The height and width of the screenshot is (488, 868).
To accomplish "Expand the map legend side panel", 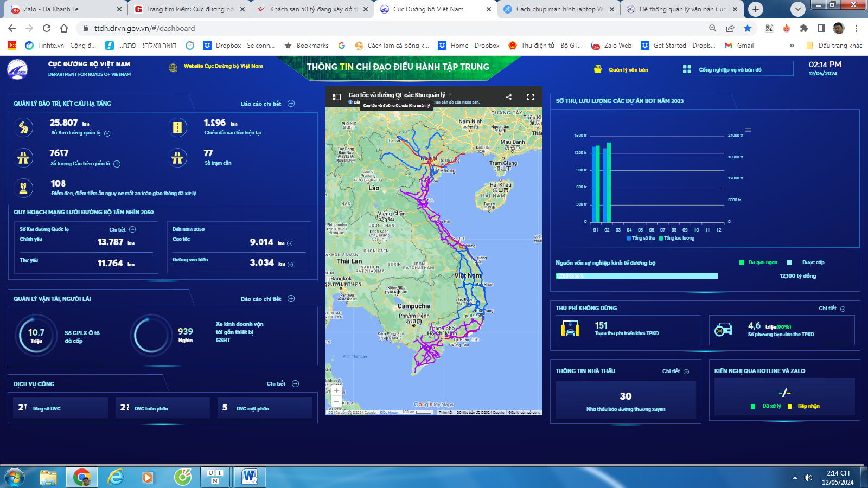I will 337,97.
